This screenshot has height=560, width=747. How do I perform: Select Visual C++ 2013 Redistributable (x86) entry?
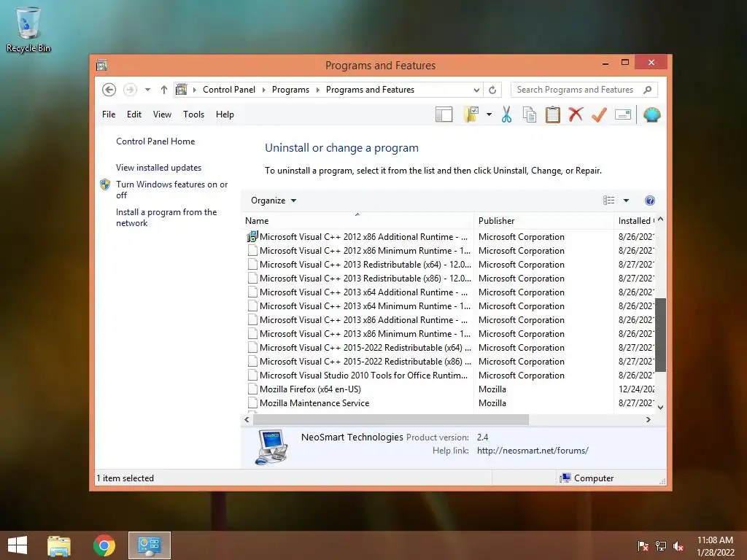(x=357, y=278)
